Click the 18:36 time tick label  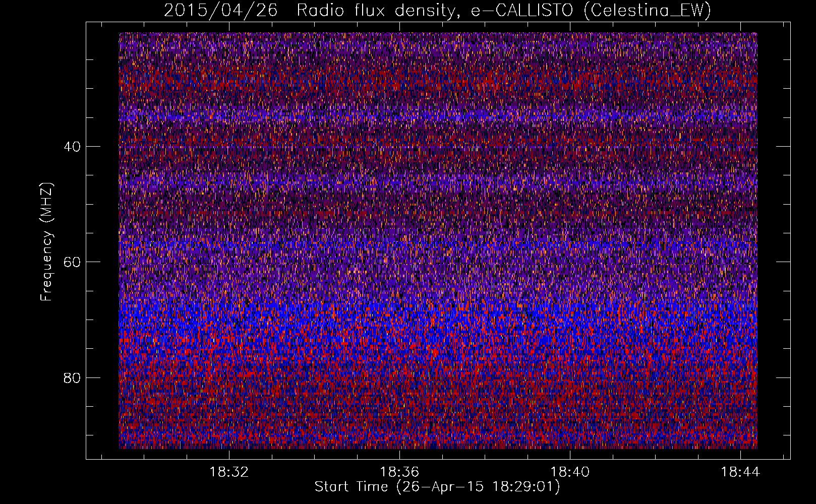click(x=399, y=472)
